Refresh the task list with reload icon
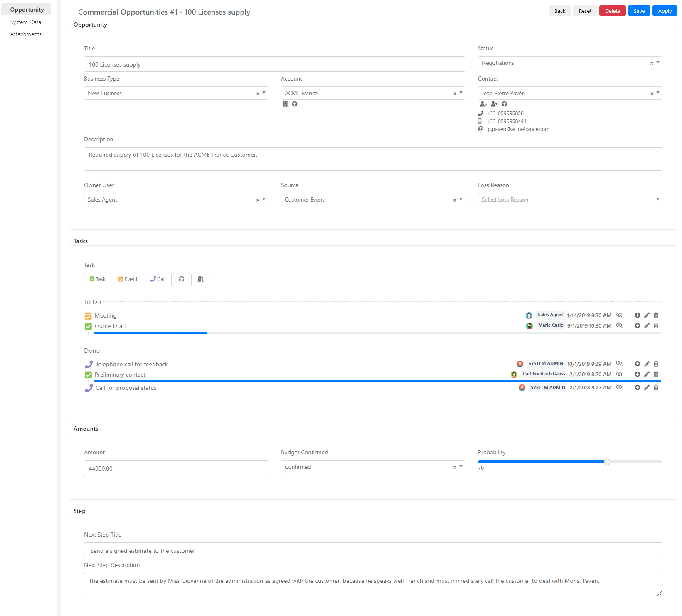682x616 pixels. tap(182, 279)
